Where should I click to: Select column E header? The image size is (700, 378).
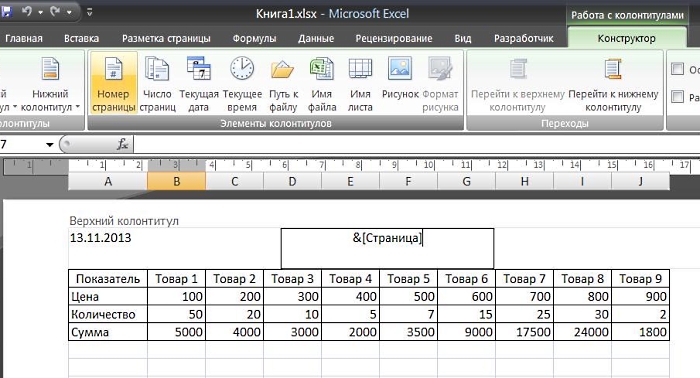pos(350,182)
